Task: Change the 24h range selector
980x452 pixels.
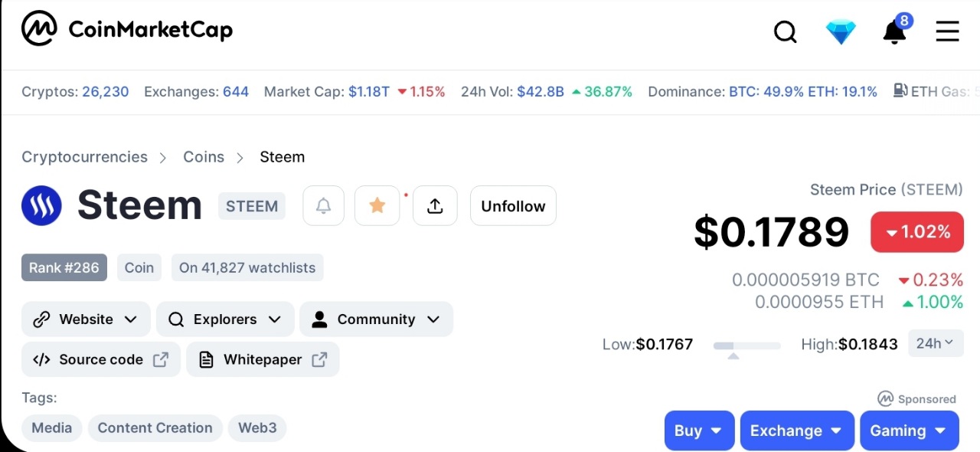Action: (935, 343)
